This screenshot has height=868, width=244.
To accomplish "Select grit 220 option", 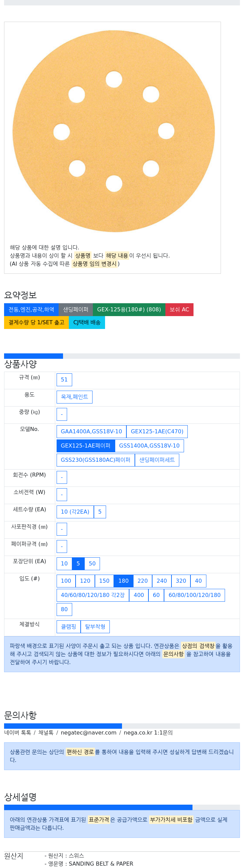I will tap(142, 581).
